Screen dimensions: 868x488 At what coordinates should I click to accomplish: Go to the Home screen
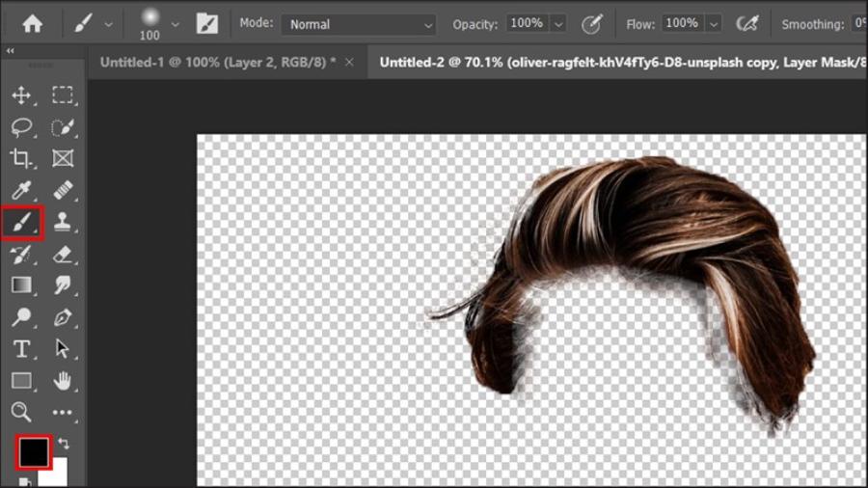[x=32, y=23]
